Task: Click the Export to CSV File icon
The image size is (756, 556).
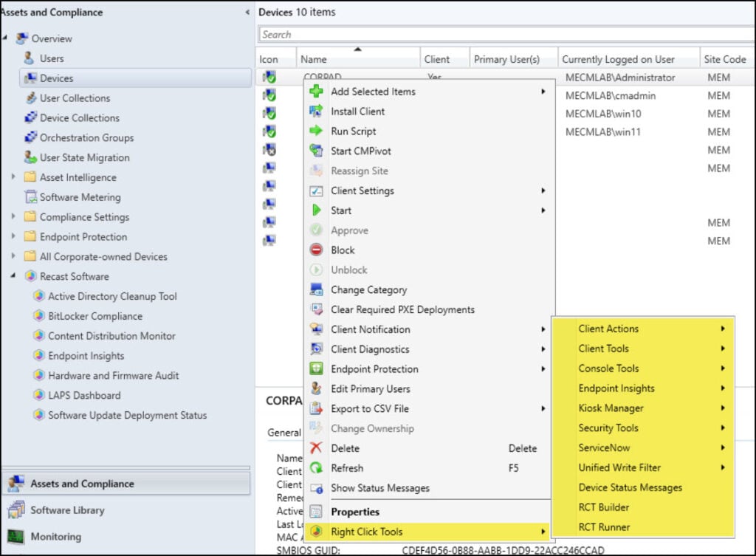Action: pyautogui.click(x=316, y=408)
